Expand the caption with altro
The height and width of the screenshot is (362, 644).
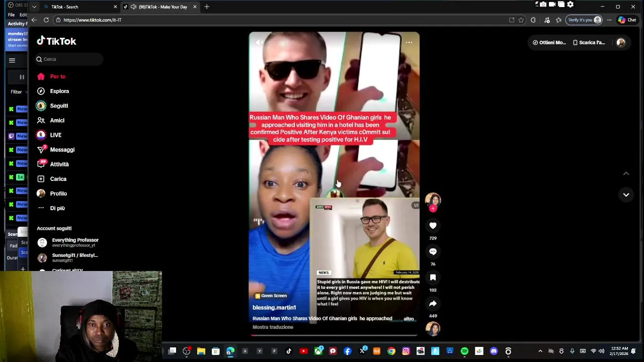point(409,319)
